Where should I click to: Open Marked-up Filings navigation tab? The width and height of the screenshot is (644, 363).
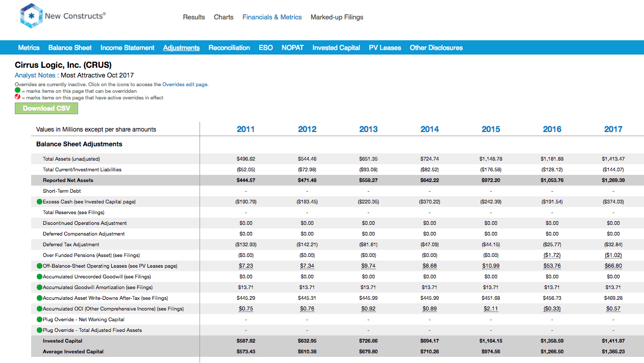pyautogui.click(x=337, y=17)
